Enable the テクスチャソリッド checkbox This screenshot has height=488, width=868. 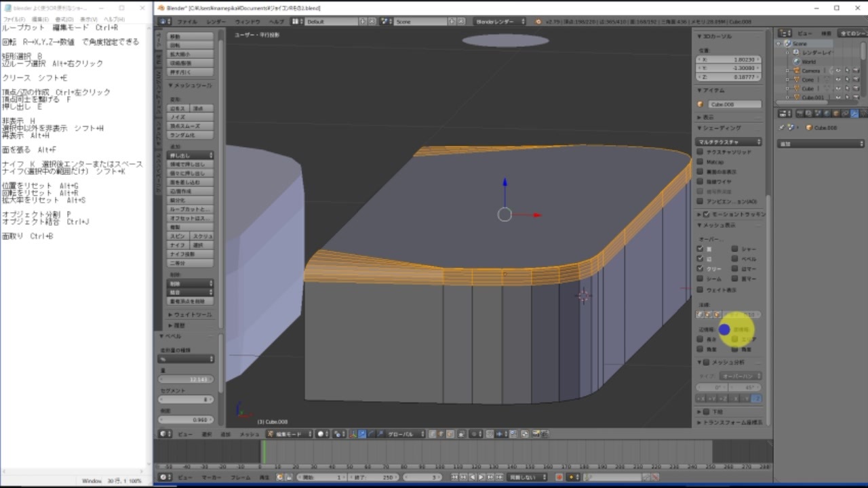(701, 152)
